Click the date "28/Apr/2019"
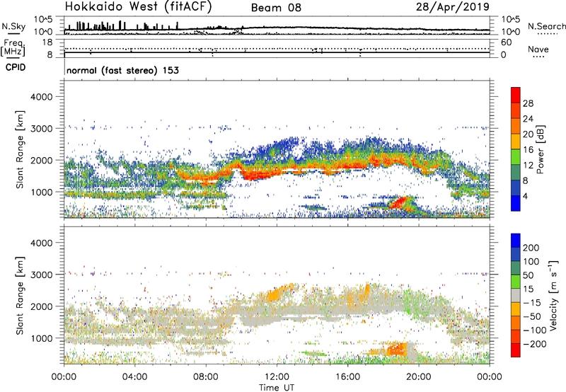The height and width of the screenshot is (392, 566). click(x=453, y=7)
